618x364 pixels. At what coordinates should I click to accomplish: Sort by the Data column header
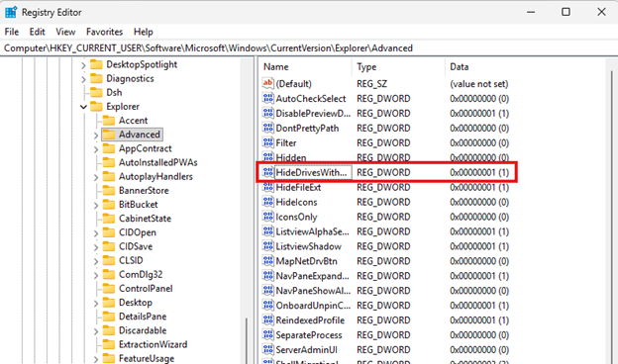526,67
